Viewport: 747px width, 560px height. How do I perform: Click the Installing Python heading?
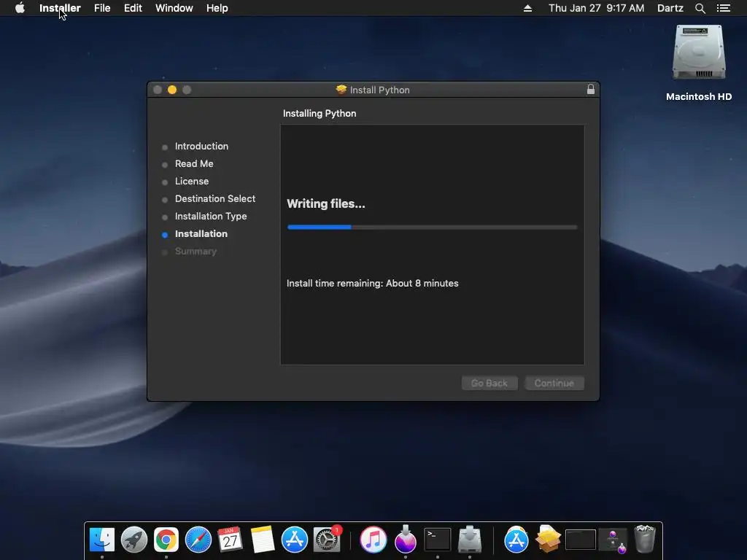tap(320, 113)
